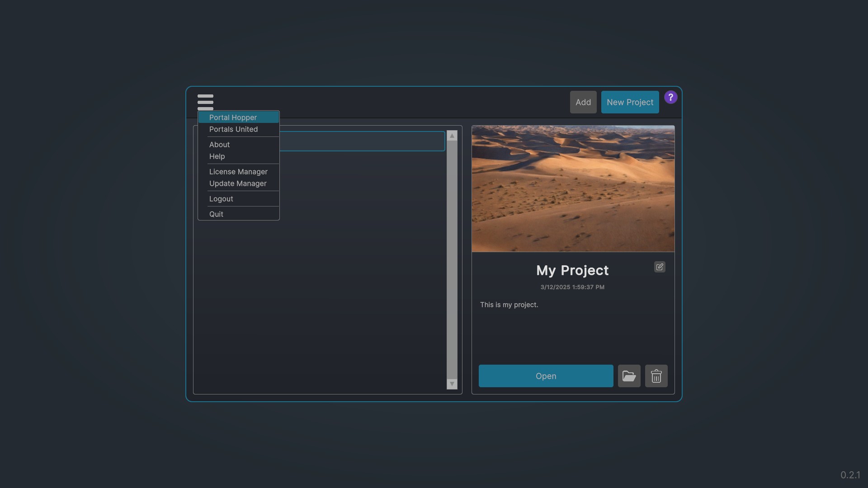The height and width of the screenshot is (488, 868).
Task: Click the scrollbar up arrow
Action: (x=452, y=136)
